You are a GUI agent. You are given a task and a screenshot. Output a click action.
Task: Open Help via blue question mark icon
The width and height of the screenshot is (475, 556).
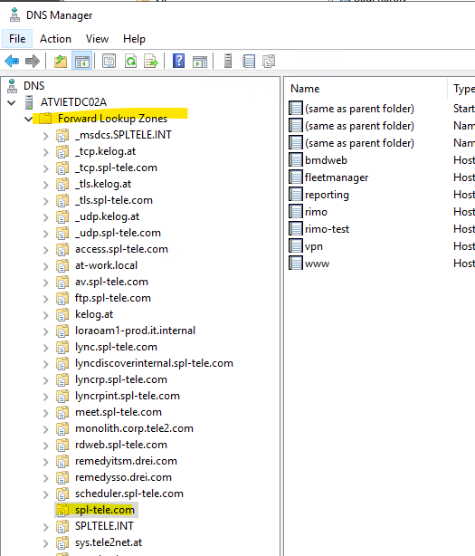[x=179, y=61]
